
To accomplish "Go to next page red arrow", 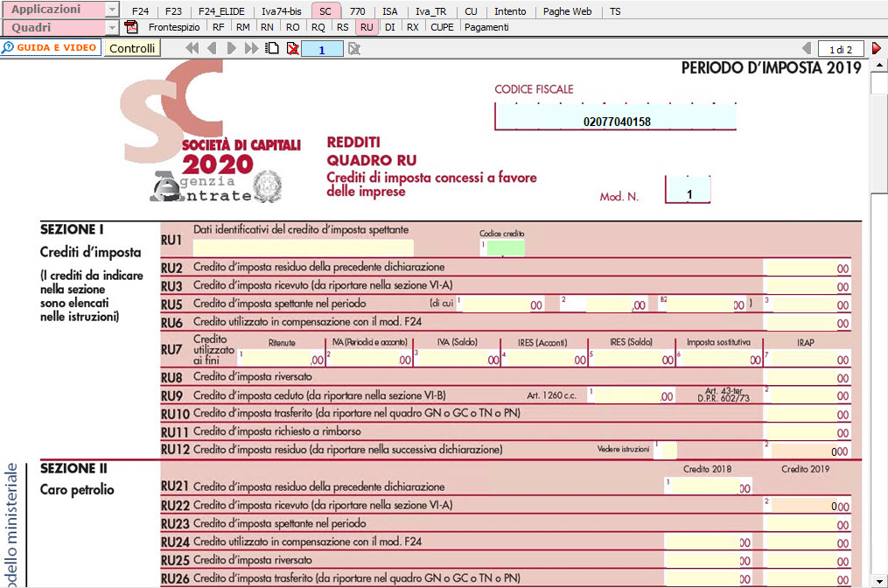I will pyautogui.click(x=876, y=48).
